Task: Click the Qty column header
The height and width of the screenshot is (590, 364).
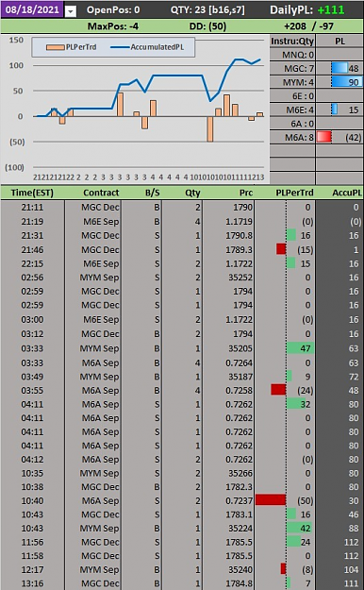Action: coord(192,193)
